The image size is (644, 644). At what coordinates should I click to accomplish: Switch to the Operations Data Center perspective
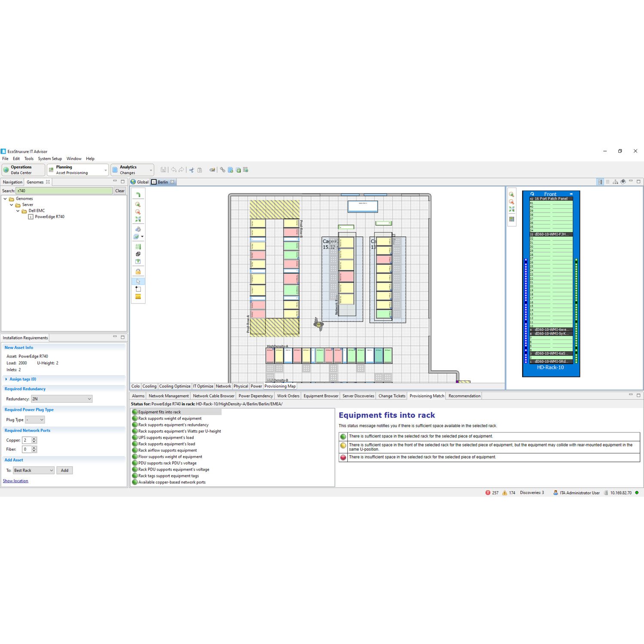click(24, 170)
